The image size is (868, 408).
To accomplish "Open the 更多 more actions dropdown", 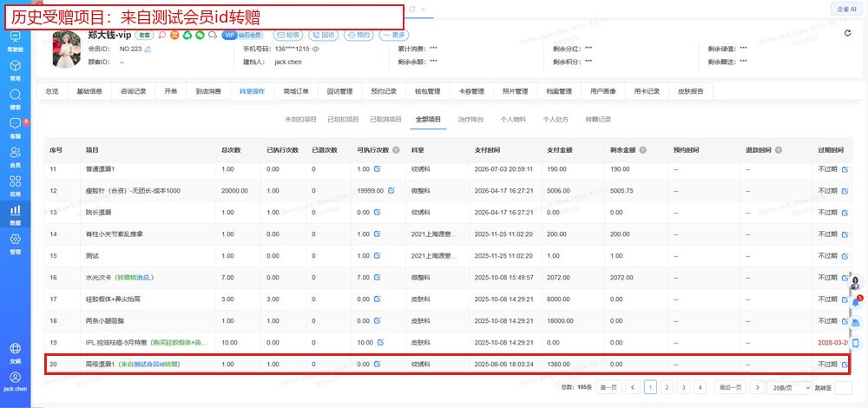I will click(x=393, y=35).
